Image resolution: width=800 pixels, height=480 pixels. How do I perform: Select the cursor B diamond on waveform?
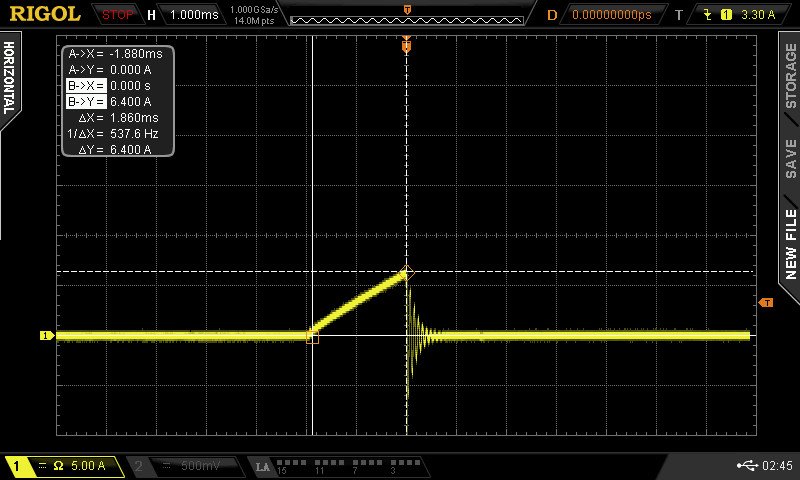click(407, 271)
